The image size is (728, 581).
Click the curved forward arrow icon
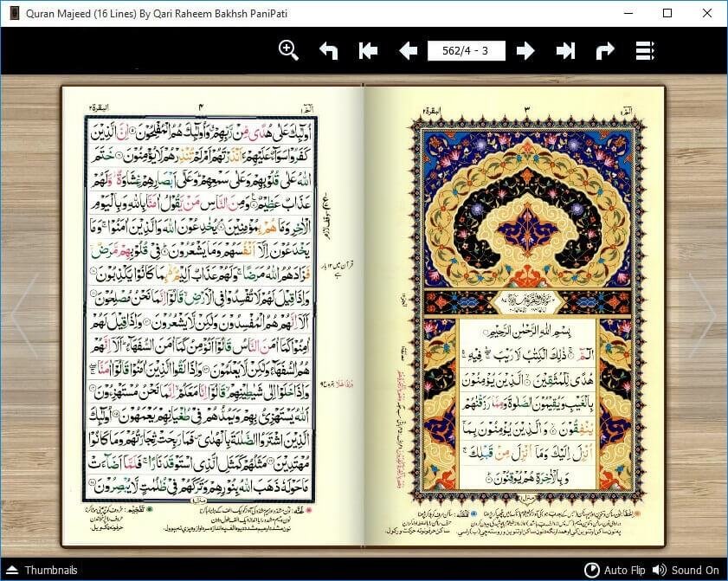[605, 50]
